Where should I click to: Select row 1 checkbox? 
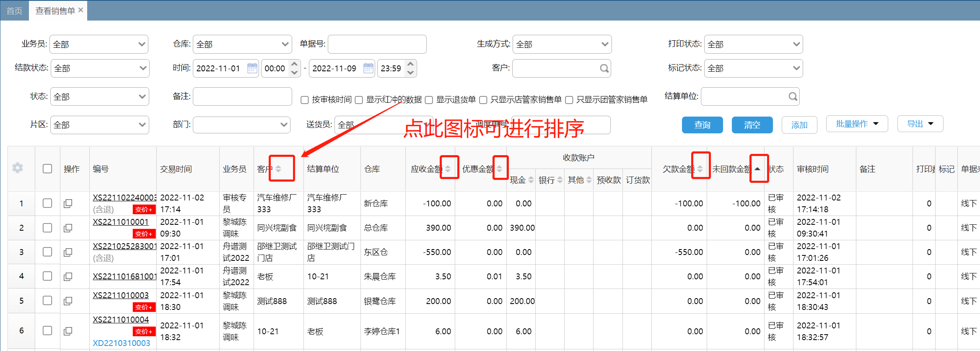coord(47,203)
